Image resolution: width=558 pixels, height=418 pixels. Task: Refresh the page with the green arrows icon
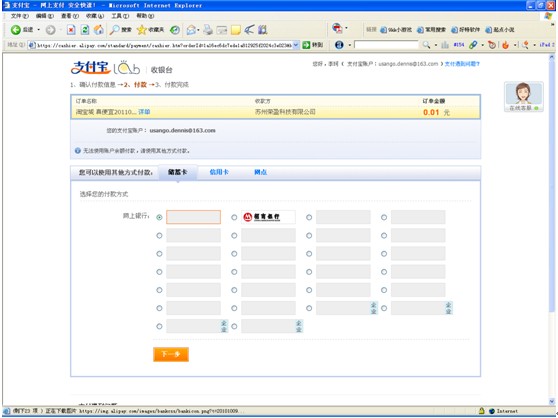(x=85, y=30)
